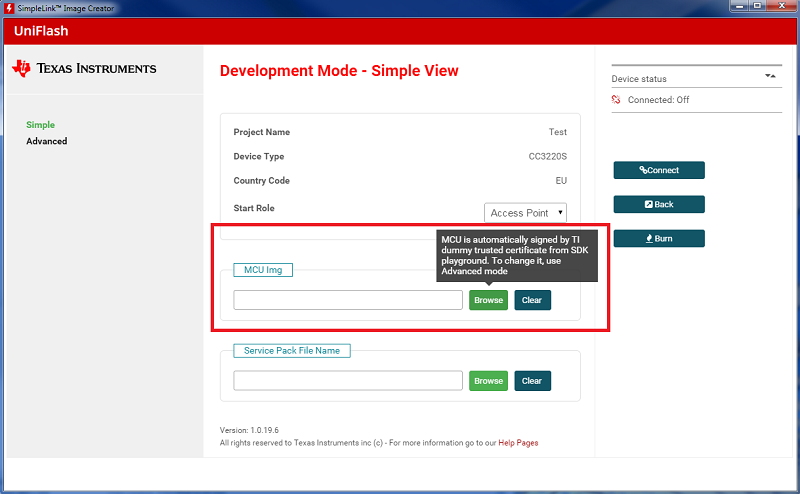Click the Texas Instruments logo

click(x=84, y=69)
